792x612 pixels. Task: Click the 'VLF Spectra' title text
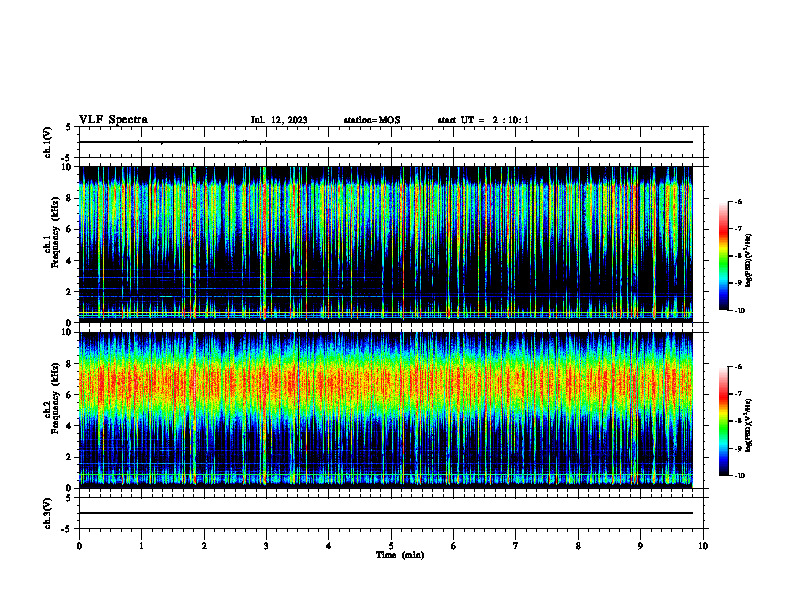[x=113, y=120]
